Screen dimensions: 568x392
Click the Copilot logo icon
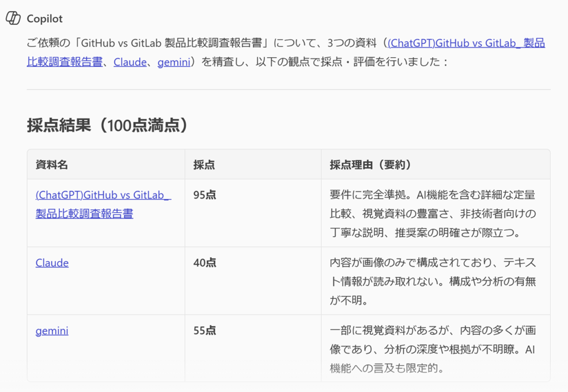point(13,18)
